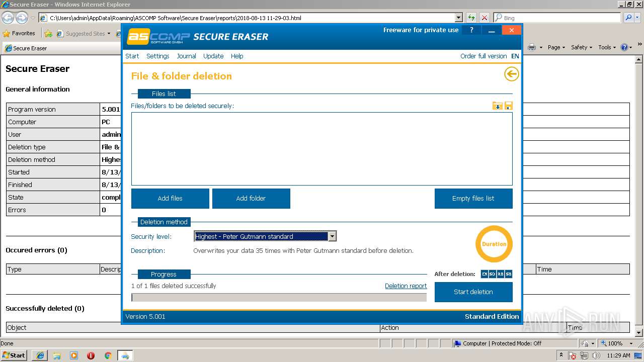The image size is (644, 362).
Task: Click IE forward navigation button
Action: pyautogui.click(x=22, y=18)
